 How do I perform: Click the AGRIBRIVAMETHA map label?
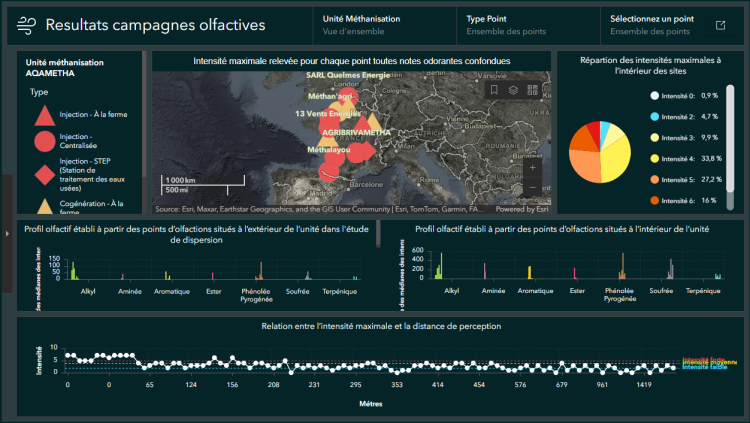click(x=356, y=133)
